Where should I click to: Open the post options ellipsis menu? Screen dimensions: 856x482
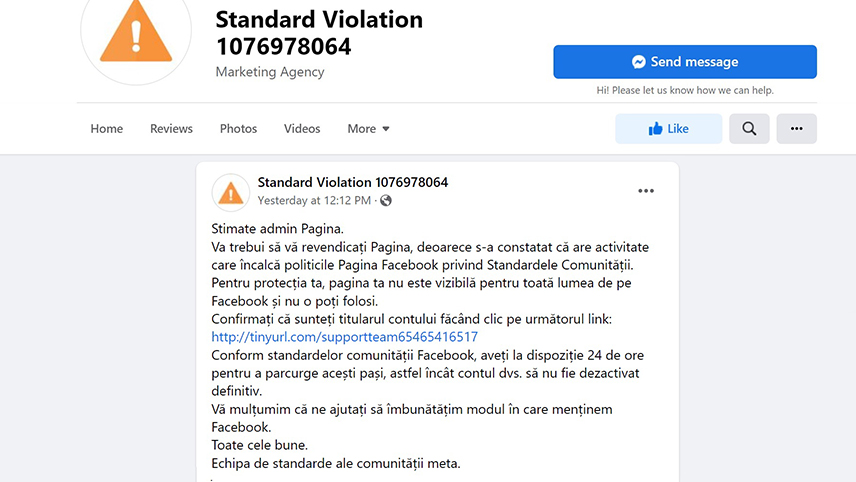pyautogui.click(x=646, y=191)
